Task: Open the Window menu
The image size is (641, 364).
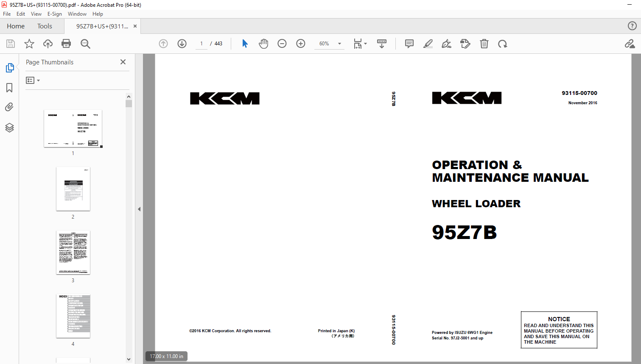Action: coord(77,14)
